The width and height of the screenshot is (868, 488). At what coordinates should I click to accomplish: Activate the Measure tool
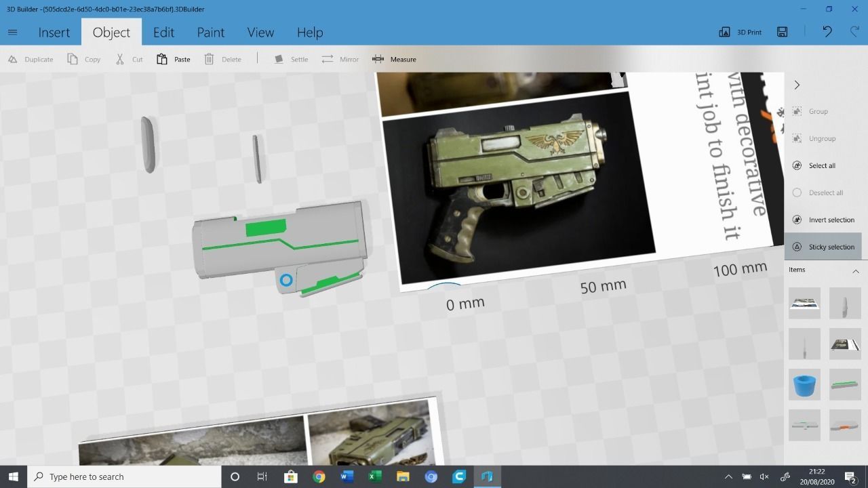click(394, 60)
